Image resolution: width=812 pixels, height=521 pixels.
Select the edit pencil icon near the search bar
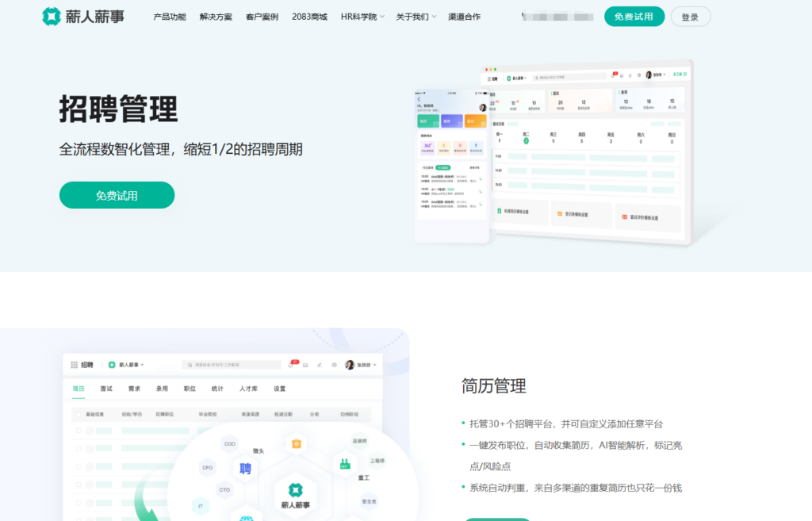pos(320,365)
